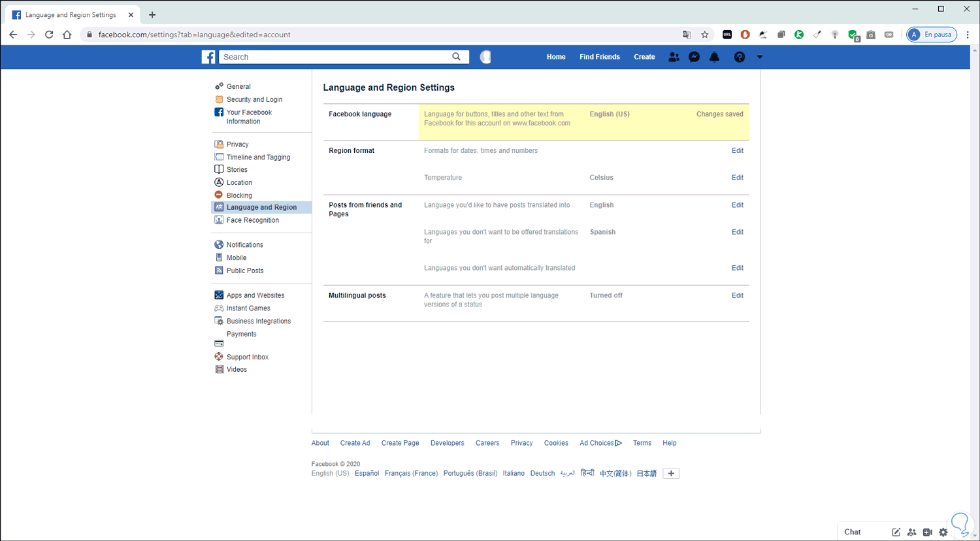Click the browser address bar URL
Image resolution: width=980 pixels, height=541 pixels.
194,35
